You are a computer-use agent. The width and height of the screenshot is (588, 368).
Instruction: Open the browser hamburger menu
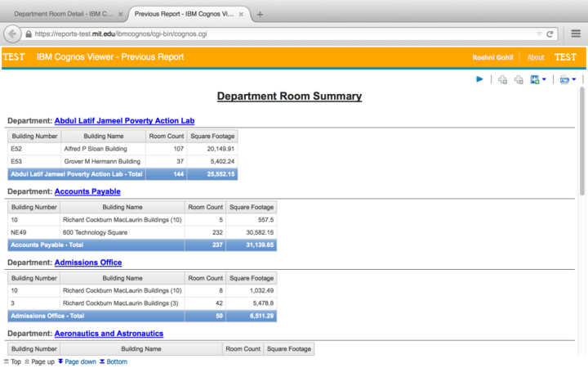575,34
